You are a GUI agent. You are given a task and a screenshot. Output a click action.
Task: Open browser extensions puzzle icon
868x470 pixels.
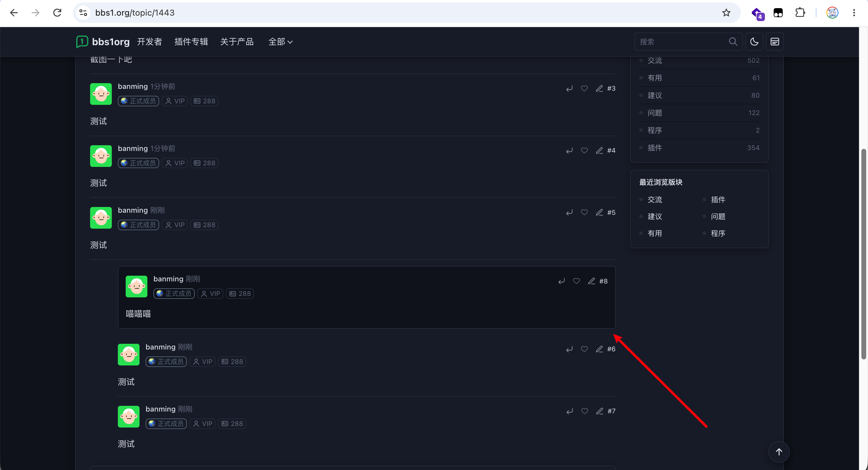[800, 13]
